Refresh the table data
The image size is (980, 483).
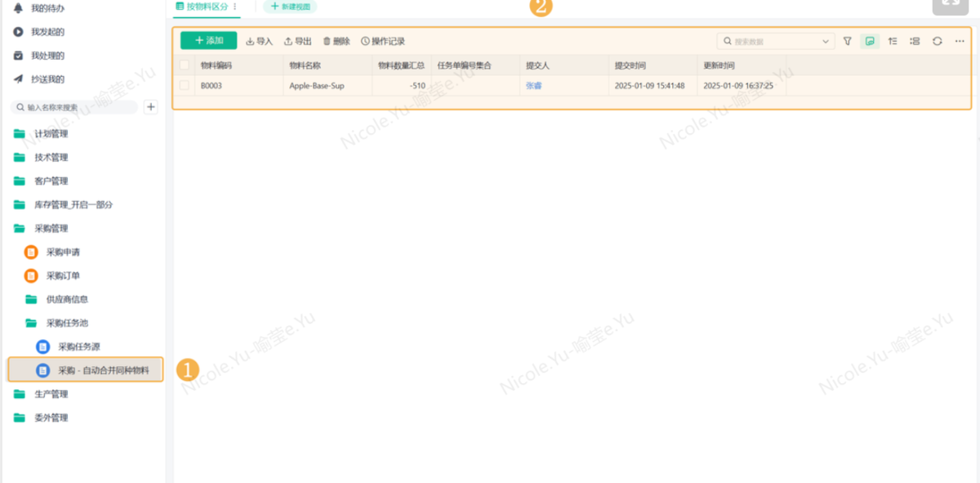938,41
